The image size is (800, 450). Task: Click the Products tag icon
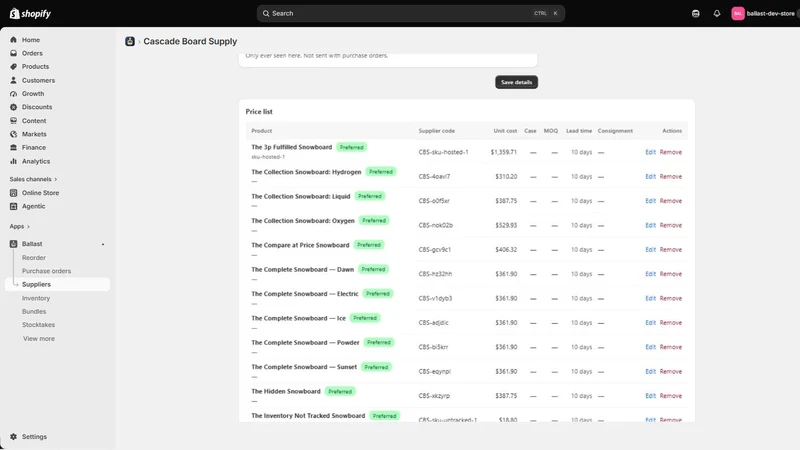13,66
